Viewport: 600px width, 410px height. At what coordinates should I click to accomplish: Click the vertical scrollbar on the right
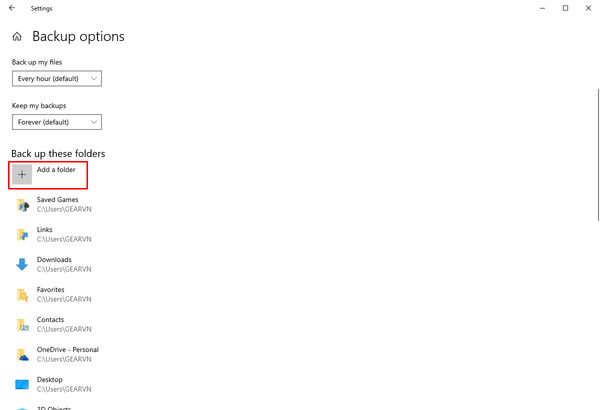[598, 155]
